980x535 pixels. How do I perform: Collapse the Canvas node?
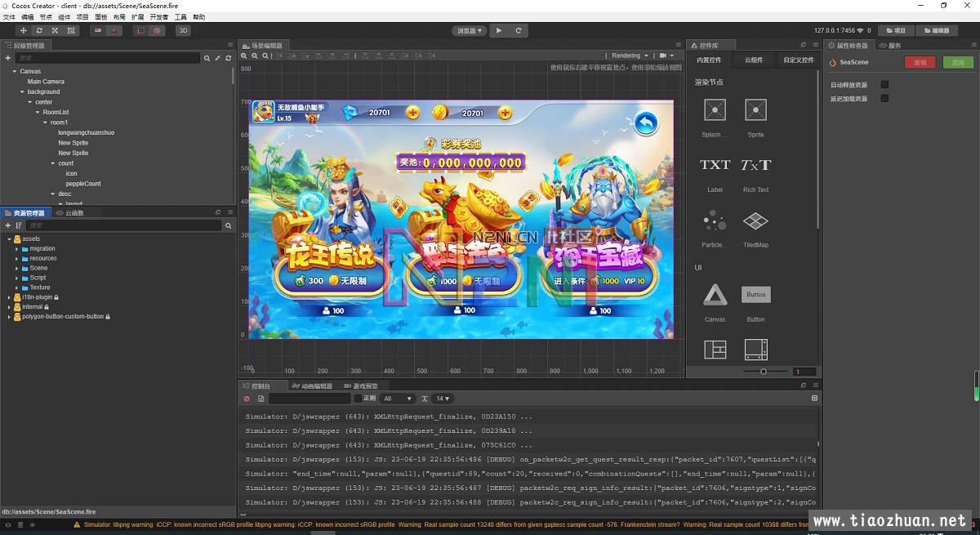point(14,71)
